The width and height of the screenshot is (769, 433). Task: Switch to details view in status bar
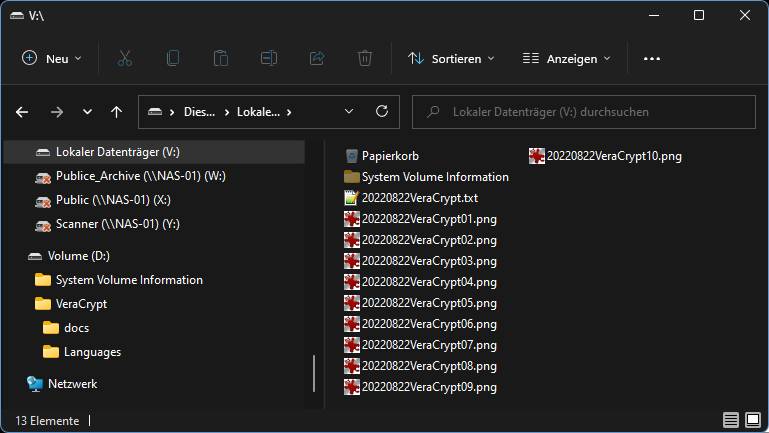pyautogui.click(x=730, y=420)
